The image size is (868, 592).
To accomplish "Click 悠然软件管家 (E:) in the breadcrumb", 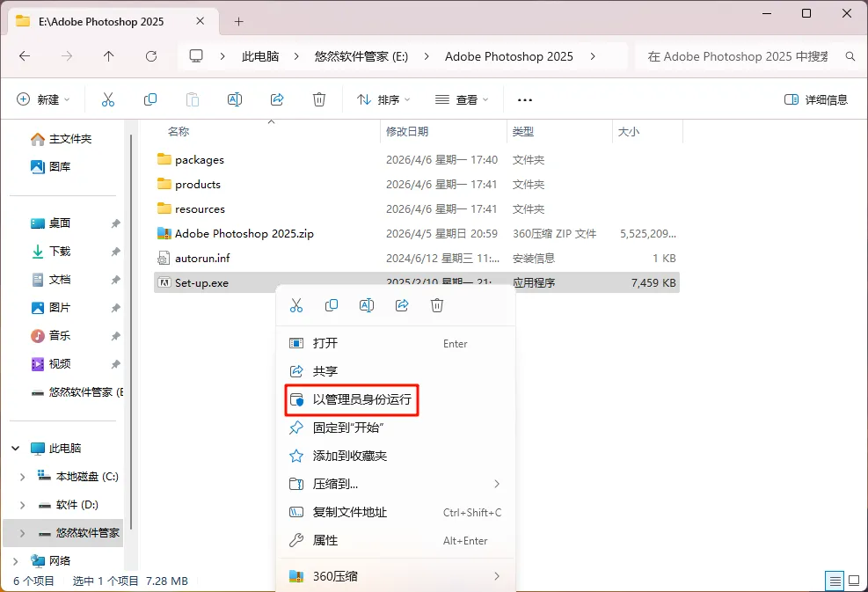I will click(361, 56).
